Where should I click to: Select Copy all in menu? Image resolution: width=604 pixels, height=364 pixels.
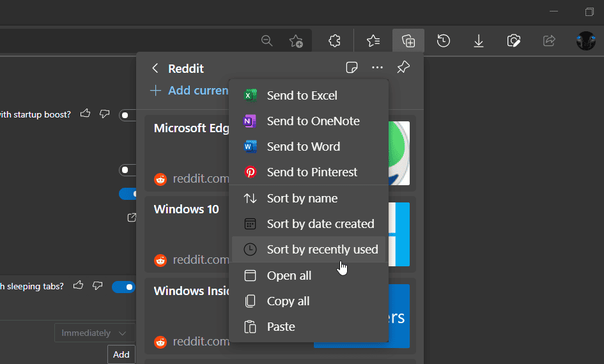tap(309, 301)
